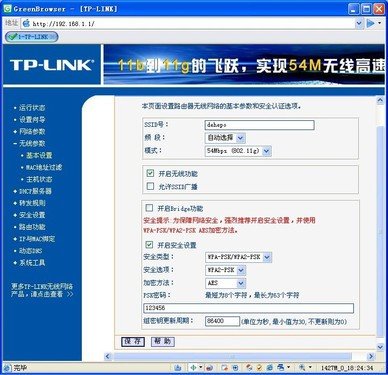Click the horizontal scrollbar left arrow
Image resolution: width=388 pixels, height=375 pixels.
point(107,356)
